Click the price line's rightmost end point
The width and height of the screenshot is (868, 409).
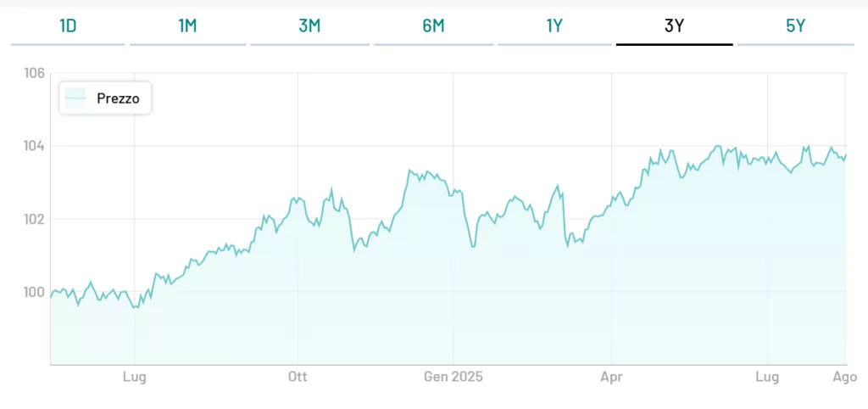pos(846,155)
